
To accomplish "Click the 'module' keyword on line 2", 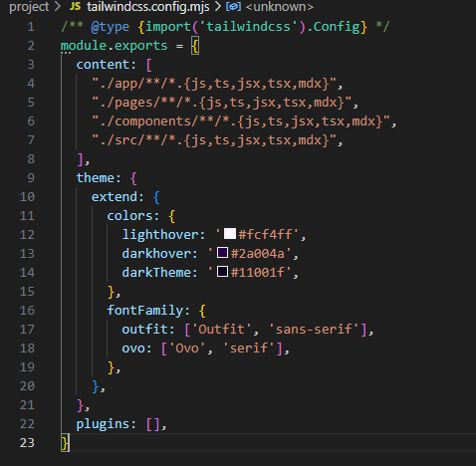I will [x=84, y=46].
